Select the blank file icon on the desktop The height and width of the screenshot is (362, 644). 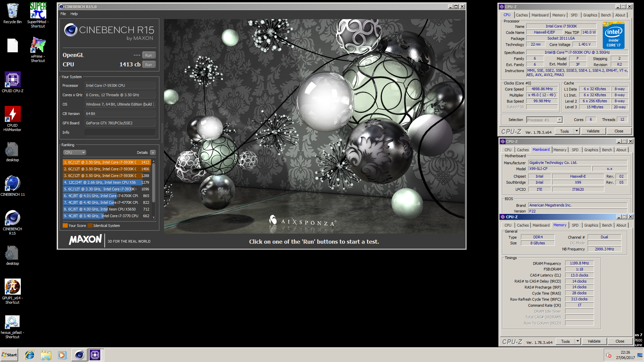(12, 46)
